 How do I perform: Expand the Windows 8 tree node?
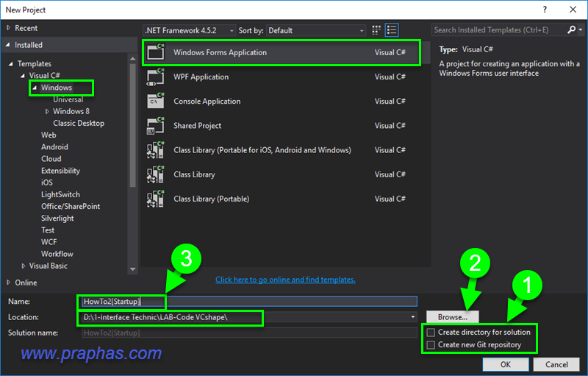47,111
